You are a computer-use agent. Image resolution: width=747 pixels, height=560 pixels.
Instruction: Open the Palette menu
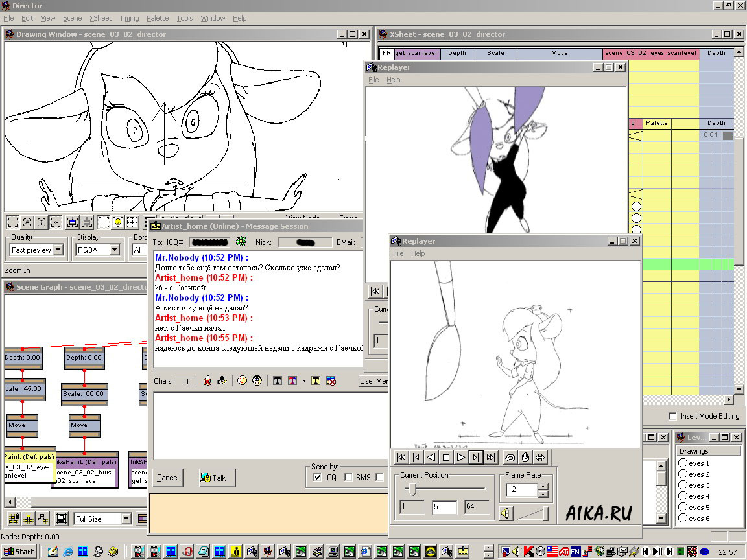coord(157,18)
